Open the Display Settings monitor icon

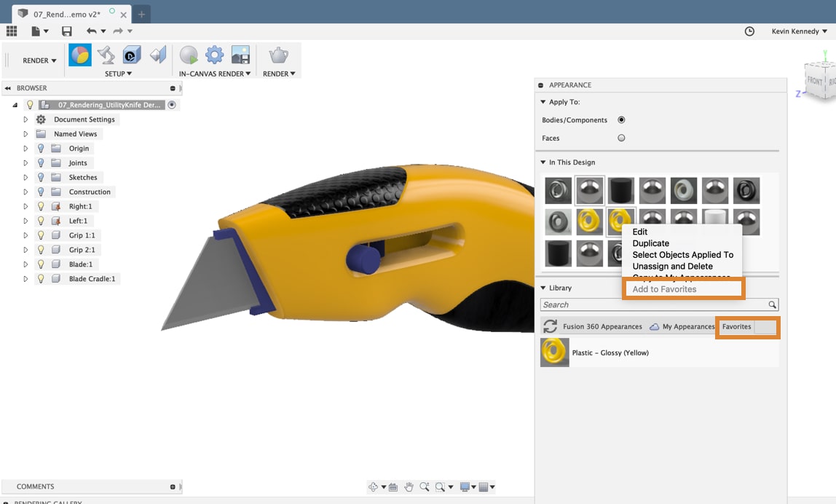coord(465,487)
